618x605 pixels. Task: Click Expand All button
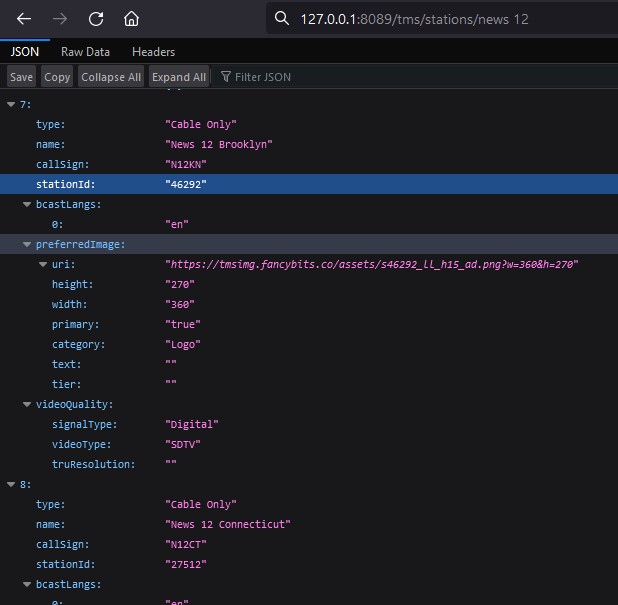pos(179,77)
